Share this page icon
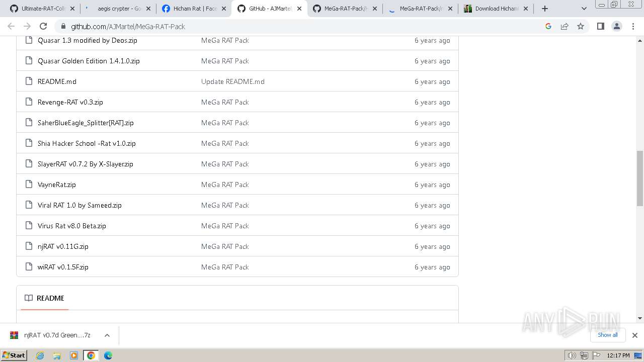The image size is (644, 362). click(x=565, y=26)
